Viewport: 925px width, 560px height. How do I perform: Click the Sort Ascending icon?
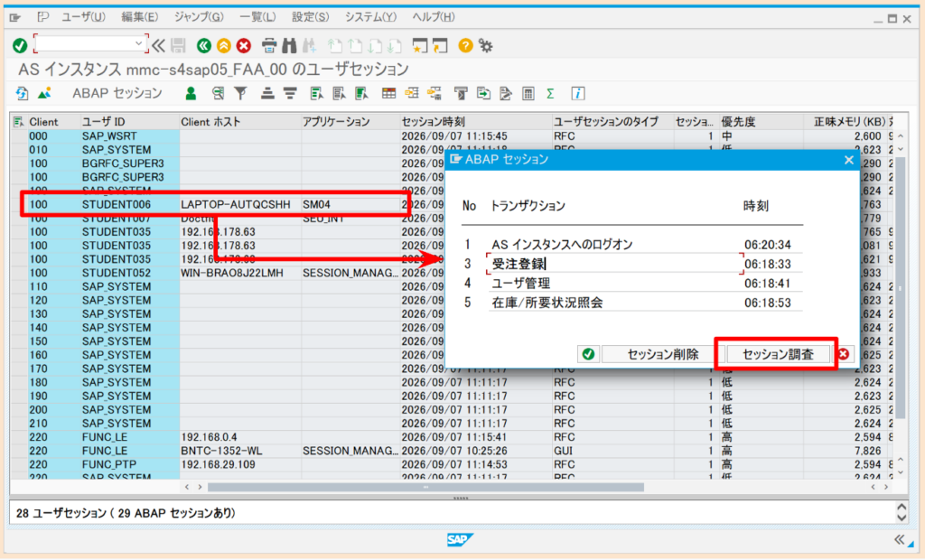[267, 93]
